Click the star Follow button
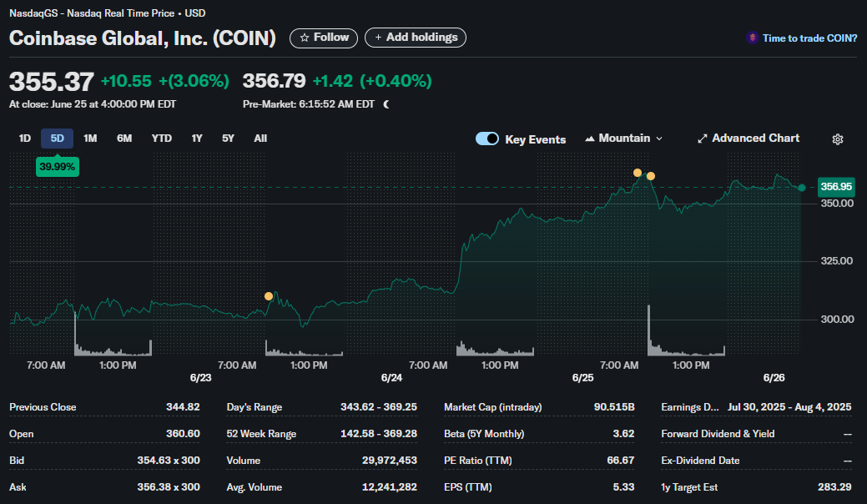The width and height of the screenshot is (867, 504). coord(324,38)
